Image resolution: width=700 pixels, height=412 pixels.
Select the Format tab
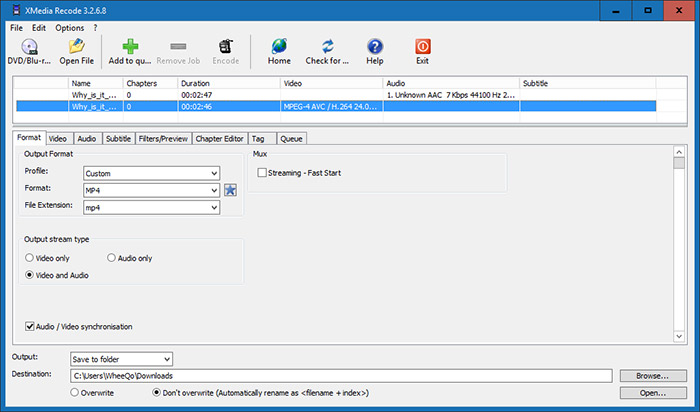tap(29, 137)
